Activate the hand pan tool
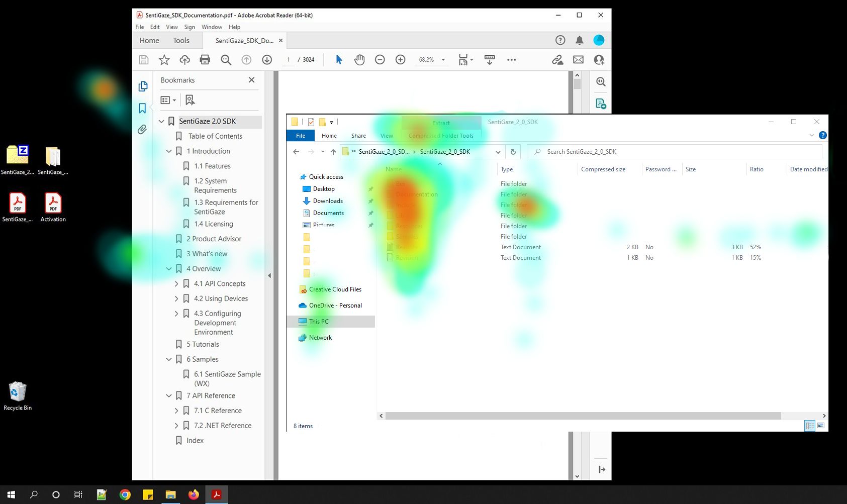 pos(359,60)
